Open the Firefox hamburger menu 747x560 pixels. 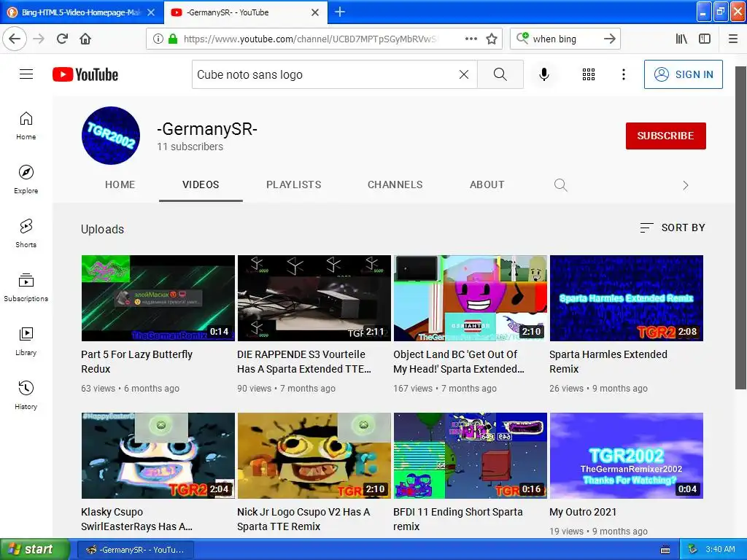(733, 39)
